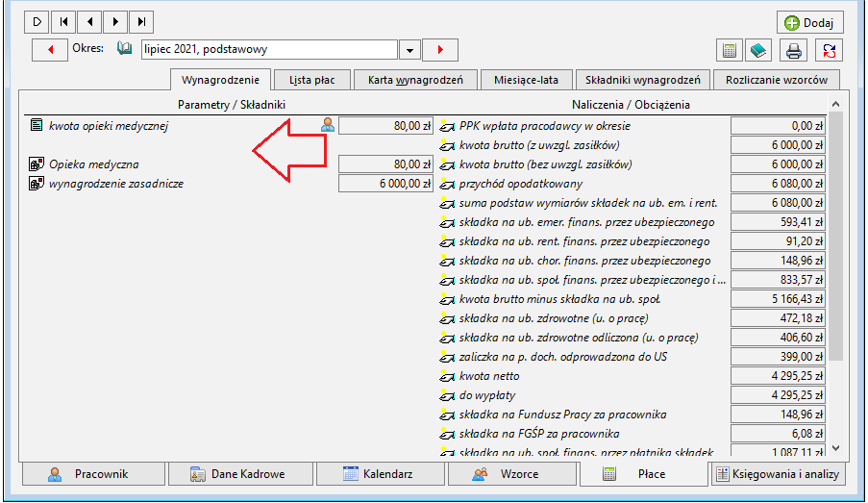Print using the printer icon

794,50
